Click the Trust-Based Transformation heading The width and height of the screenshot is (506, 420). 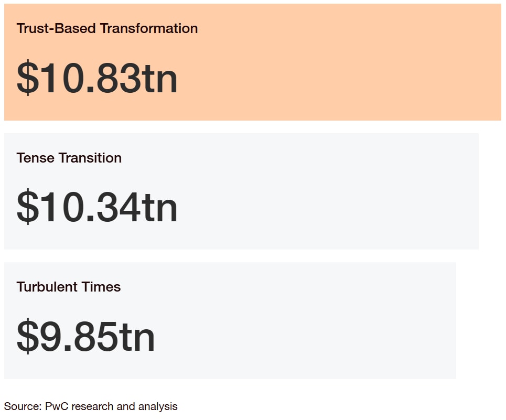pos(107,28)
